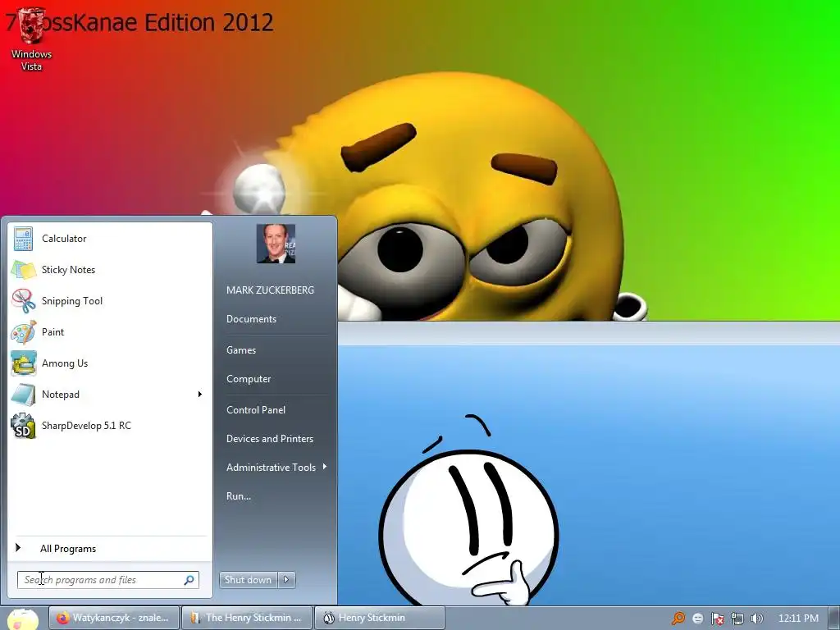
Task: Click the Show desktop strip by clock
Action: 833,619
